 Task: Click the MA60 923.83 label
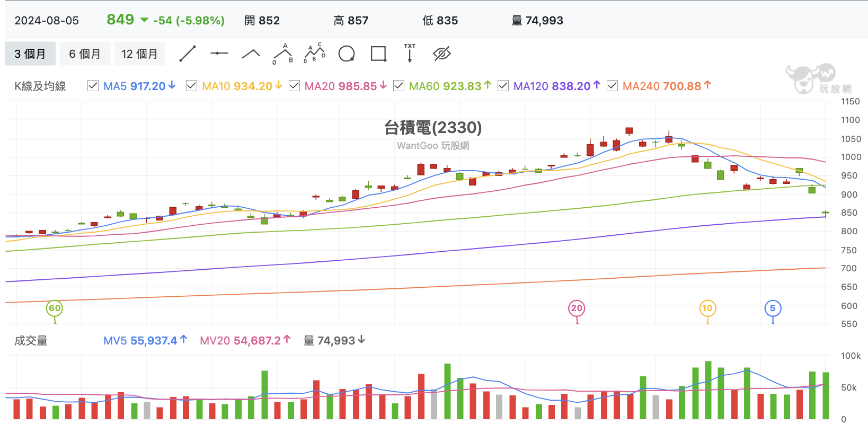(x=450, y=86)
